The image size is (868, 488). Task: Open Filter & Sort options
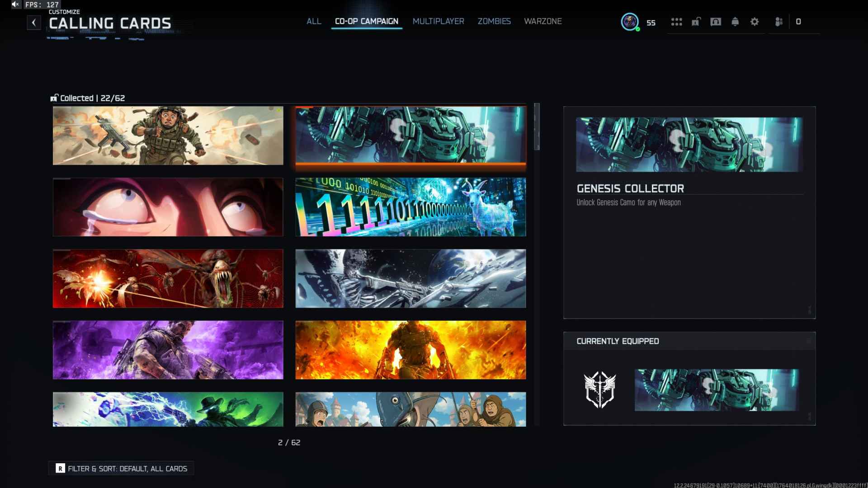121,469
